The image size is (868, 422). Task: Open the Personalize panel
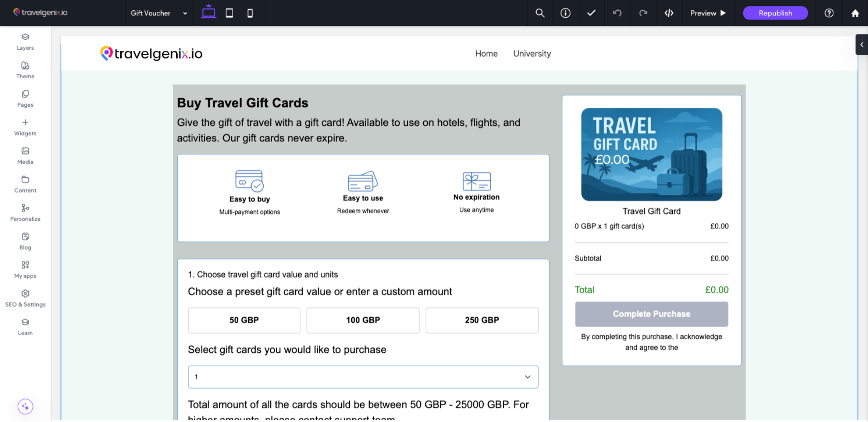click(x=25, y=213)
